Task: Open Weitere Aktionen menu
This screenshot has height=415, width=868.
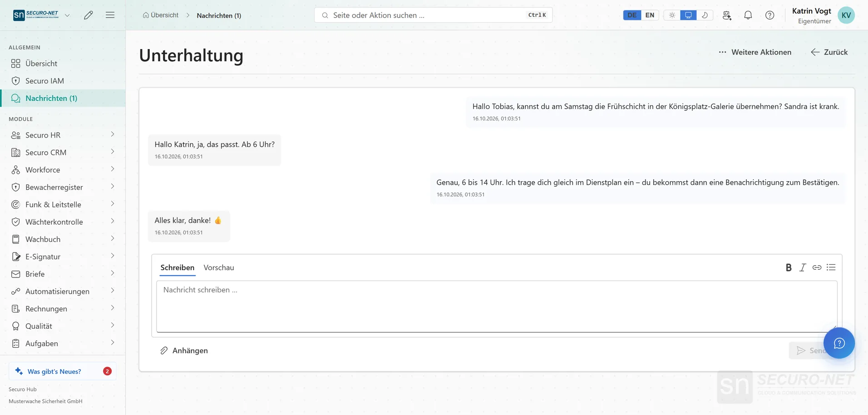Action: [x=755, y=52]
